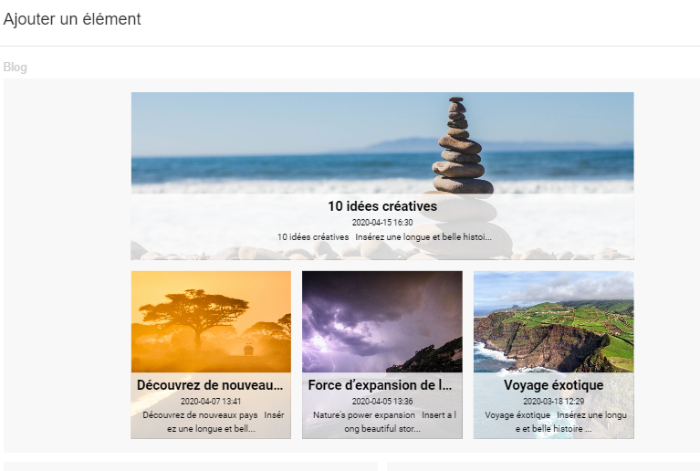
Task: Open the '10 idées créatives' post title
Action: click(x=382, y=206)
